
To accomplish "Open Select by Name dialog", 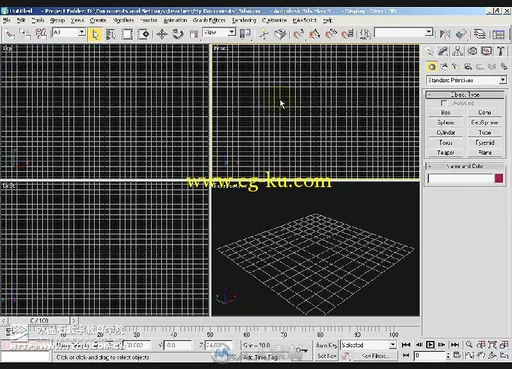I will coord(111,34).
